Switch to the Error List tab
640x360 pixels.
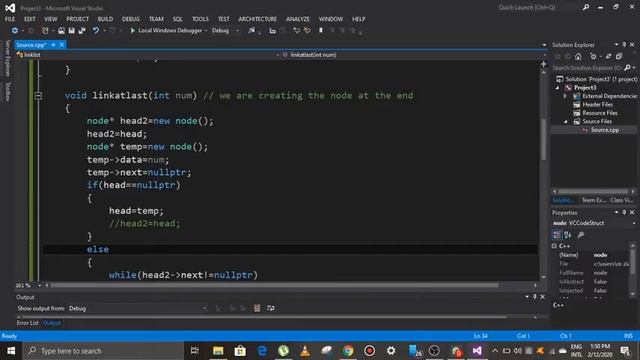(x=28, y=323)
